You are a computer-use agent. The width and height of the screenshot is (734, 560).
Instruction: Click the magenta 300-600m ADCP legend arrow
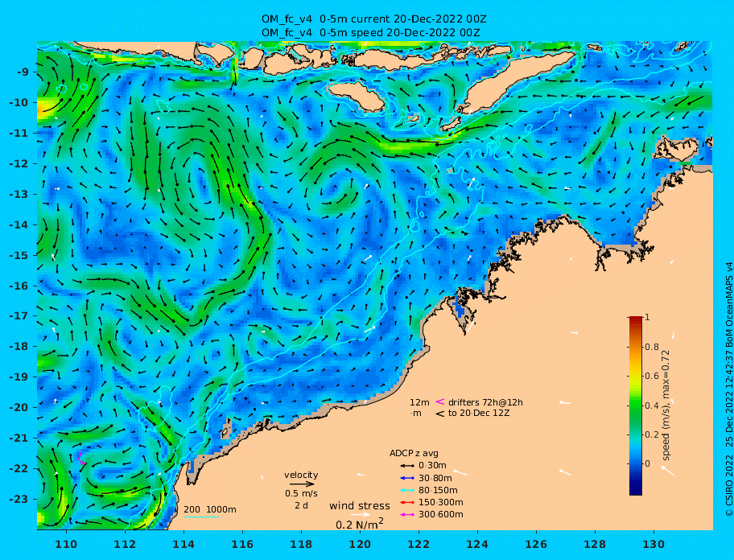click(x=406, y=515)
